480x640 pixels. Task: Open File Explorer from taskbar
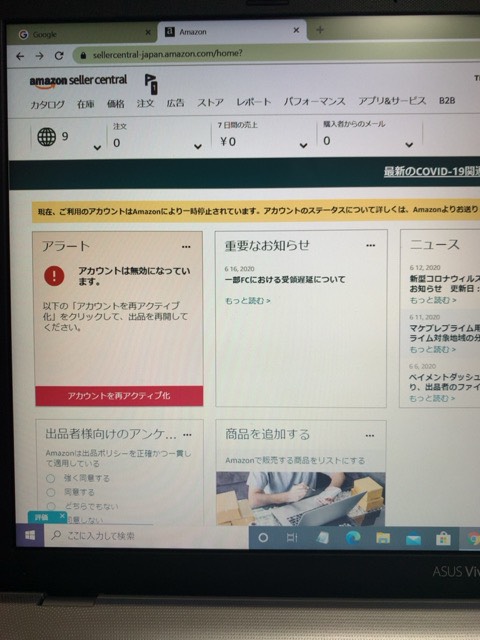pyautogui.click(x=383, y=538)
